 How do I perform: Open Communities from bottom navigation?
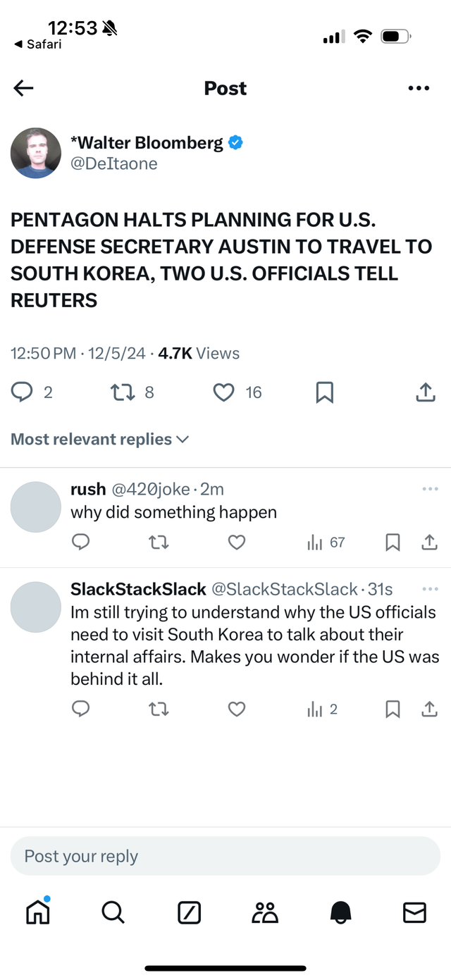tap(264, 911)
